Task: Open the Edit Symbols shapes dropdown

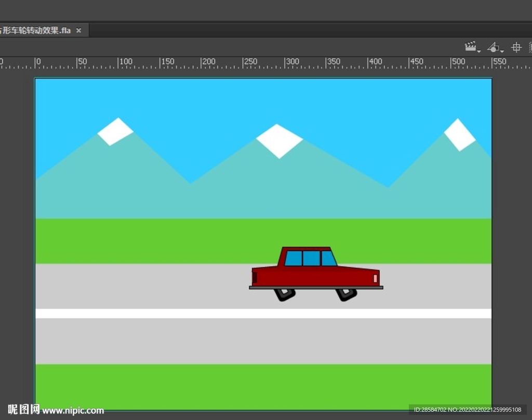Action: pos(495,47)
